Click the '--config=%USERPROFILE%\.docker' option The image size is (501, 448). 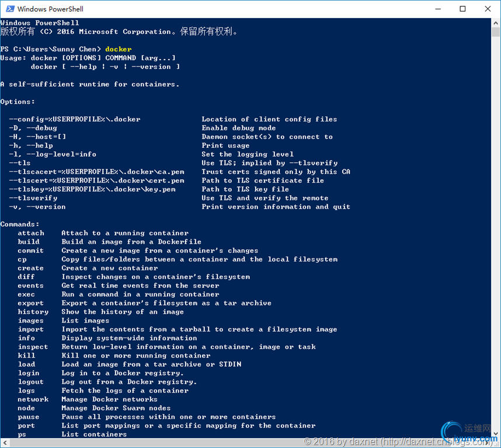(75, 120)
